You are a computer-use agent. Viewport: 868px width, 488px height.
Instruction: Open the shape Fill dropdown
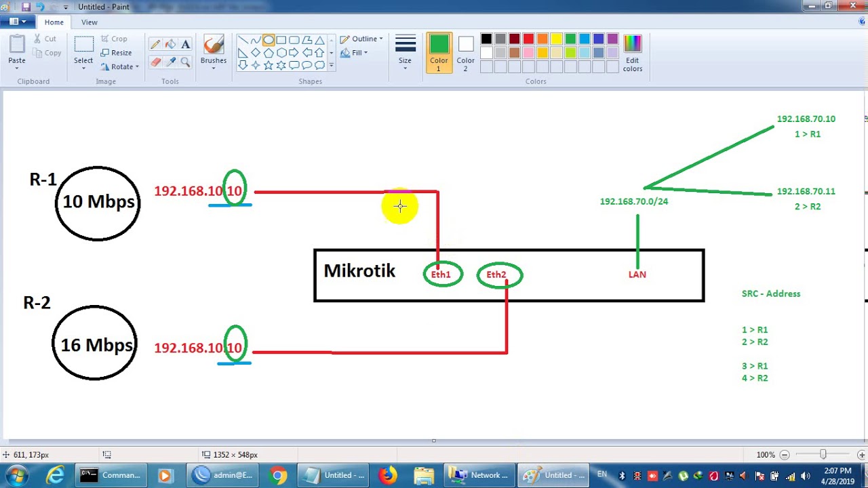click(354, 53)
